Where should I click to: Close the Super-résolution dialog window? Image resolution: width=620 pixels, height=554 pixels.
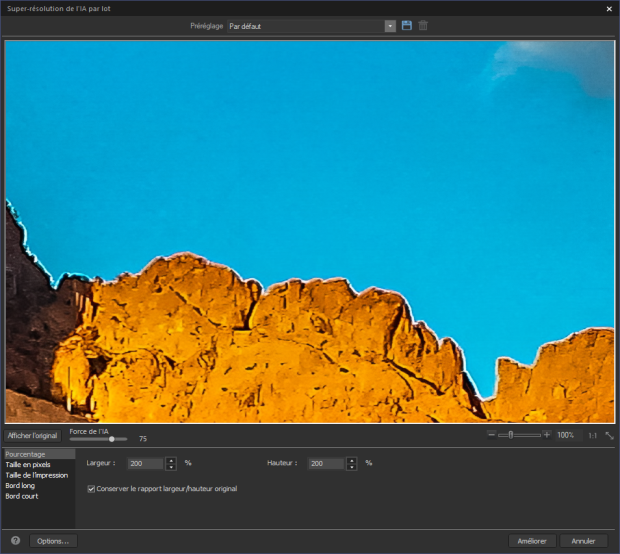[x=609, y=8]
